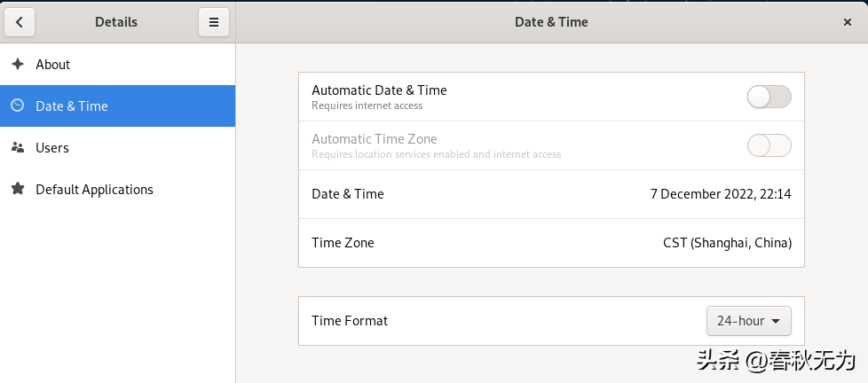Open the CST (Shanghai, China) time zone row
The height and width of the screenshot is (383, 868).
(x=727, y=243)
